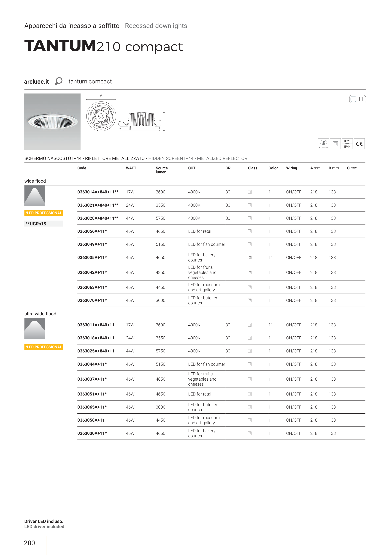
Task: Click the IP20/IP44 protection rating icon
Action: coord(347,144)
